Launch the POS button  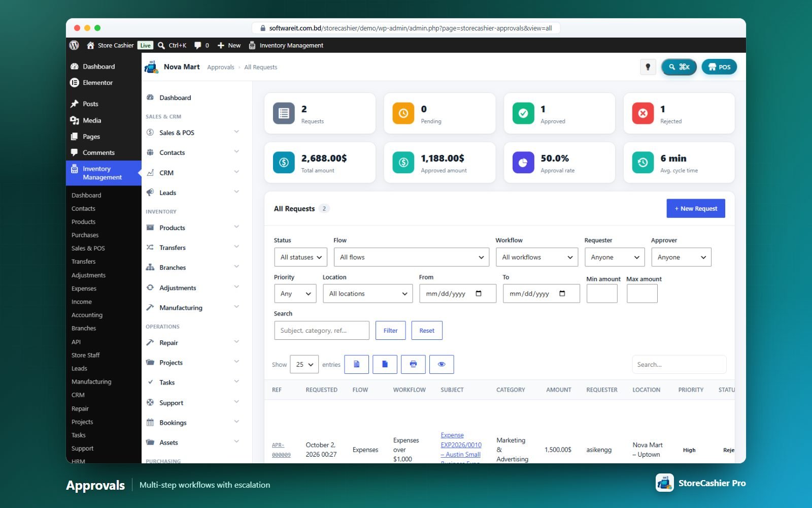719,67
